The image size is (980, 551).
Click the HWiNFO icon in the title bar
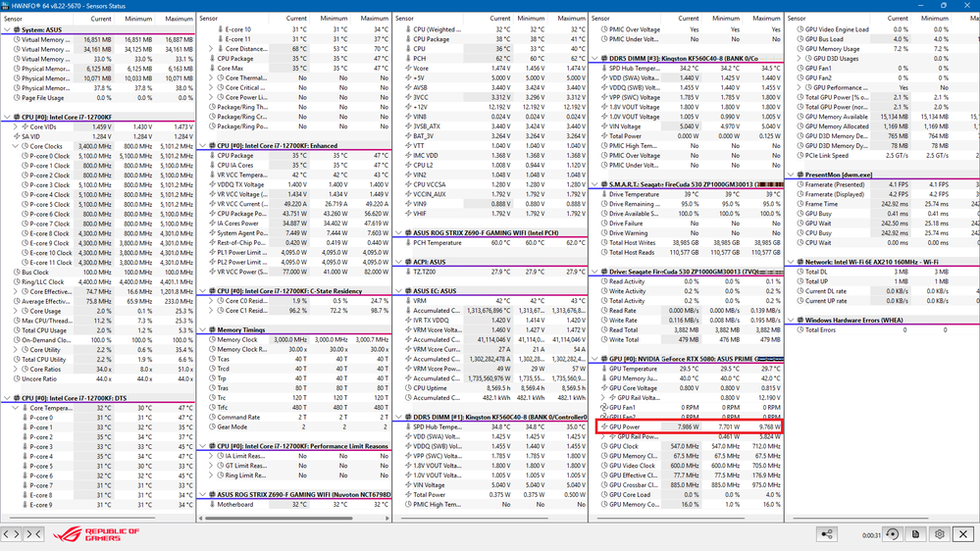point(6,5)
